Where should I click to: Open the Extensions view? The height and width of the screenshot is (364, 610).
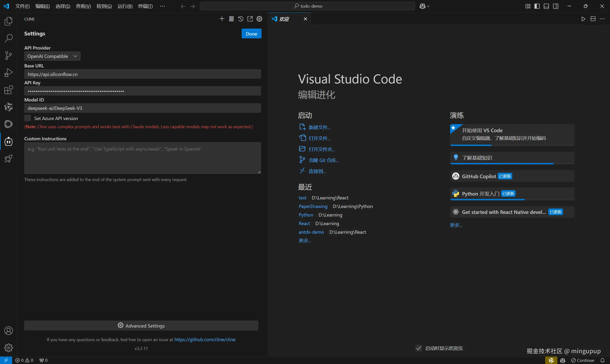8,90
